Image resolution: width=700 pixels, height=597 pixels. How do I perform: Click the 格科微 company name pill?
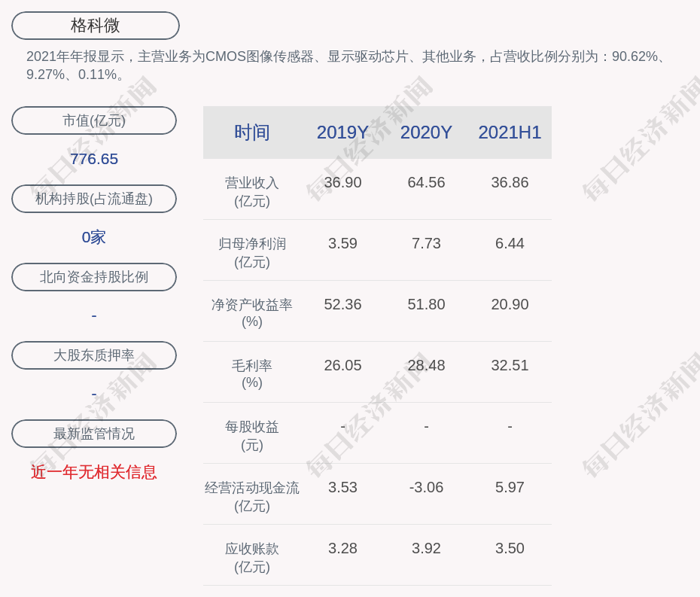96,26
